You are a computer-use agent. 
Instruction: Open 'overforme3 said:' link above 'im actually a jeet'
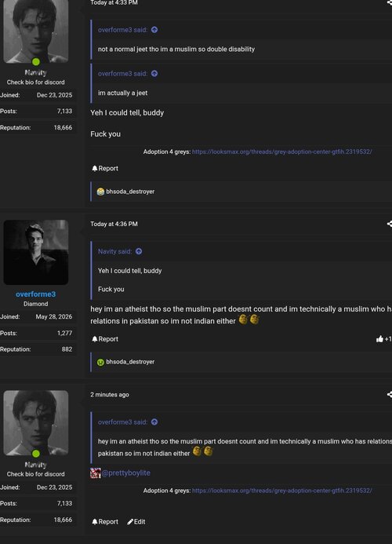pos(122,74)
